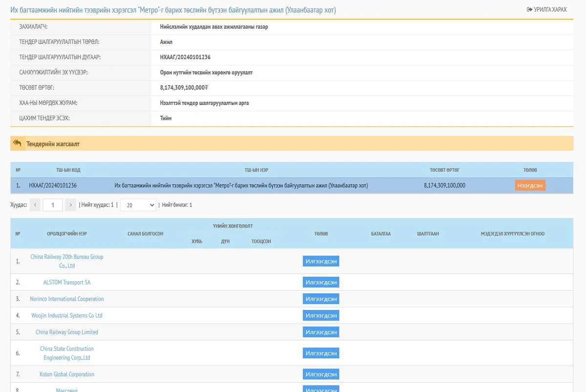Open the rows-per-page dropdown showing 20
Image resolution: width=586 pixels, height=392 pixels.
coord(138,205)
